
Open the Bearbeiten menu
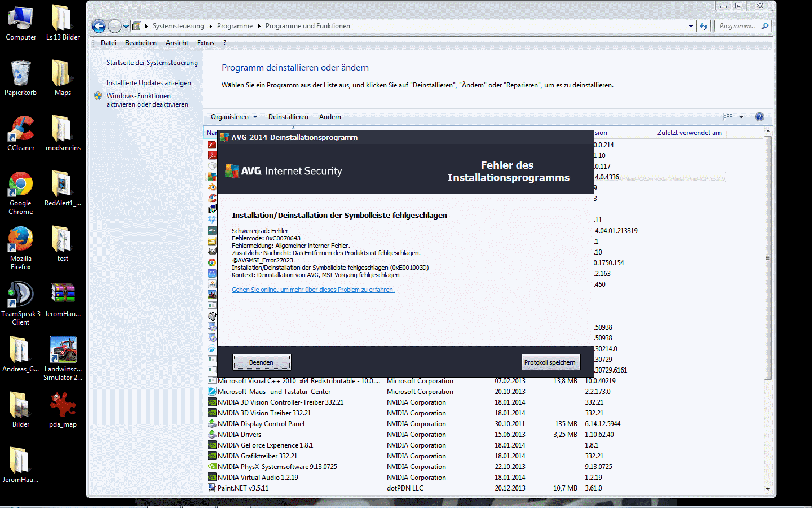pyautogui.click(x=141, y=43)
